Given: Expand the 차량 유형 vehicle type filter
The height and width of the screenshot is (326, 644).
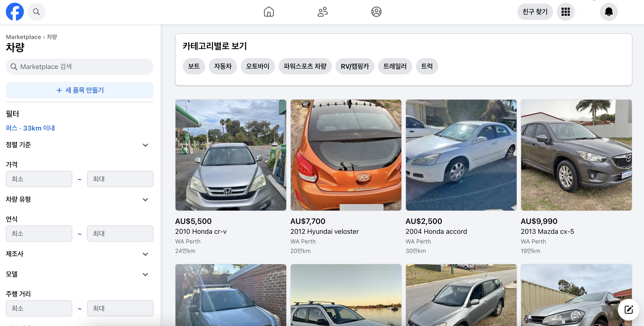Looking at the screenshot, I should pyautogui.click(x=145, y=200).
